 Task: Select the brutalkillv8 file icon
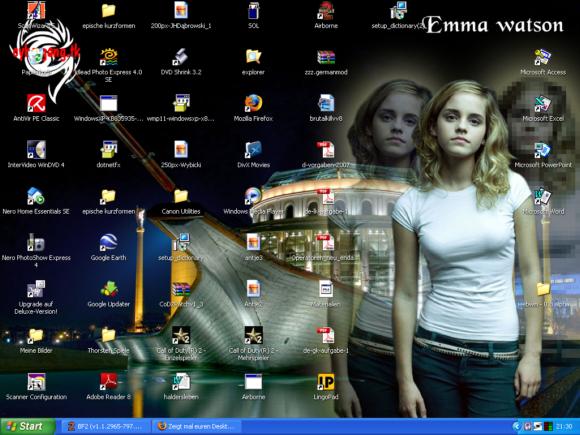coord(326,103)
